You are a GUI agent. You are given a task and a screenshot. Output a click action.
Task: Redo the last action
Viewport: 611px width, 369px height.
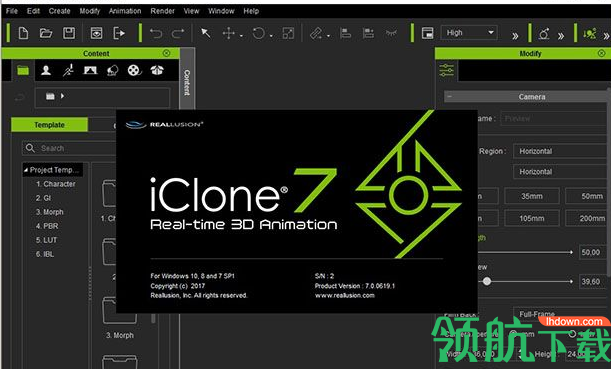click(178, 33)
